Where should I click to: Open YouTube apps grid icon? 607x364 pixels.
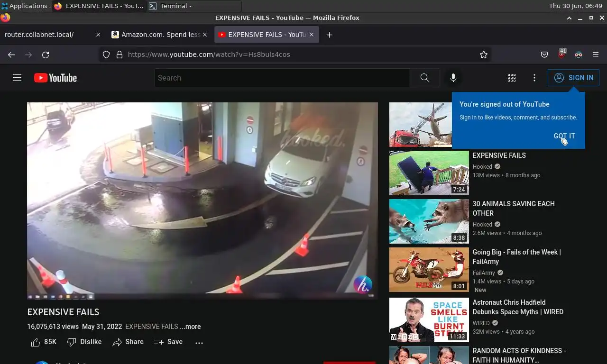[511, 78]
